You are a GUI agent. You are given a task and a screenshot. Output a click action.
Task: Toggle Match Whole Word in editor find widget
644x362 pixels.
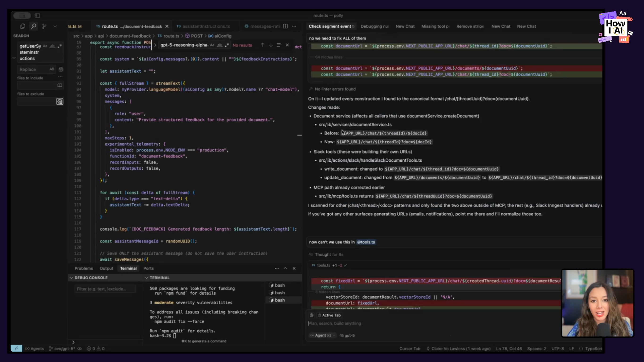tap(220, 45)
